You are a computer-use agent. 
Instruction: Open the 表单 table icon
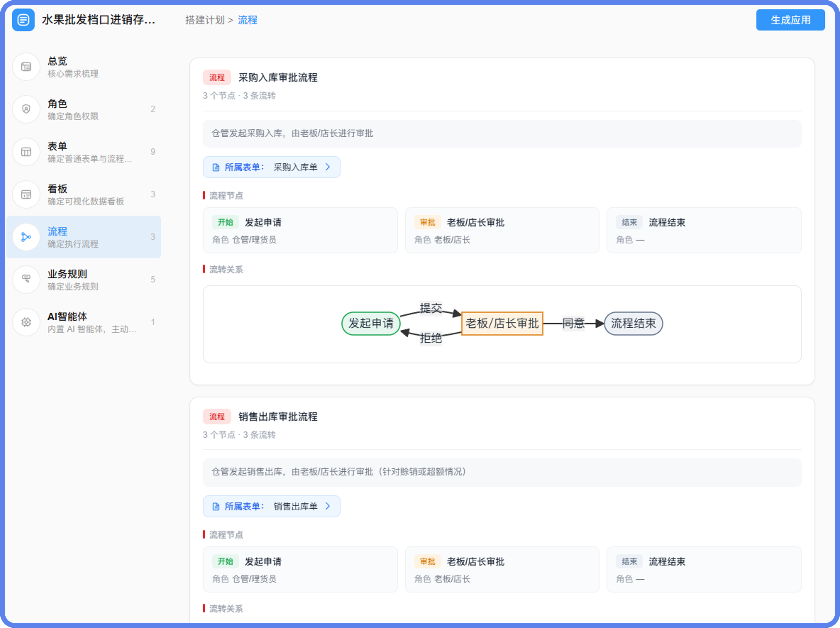tap(26, 152)
